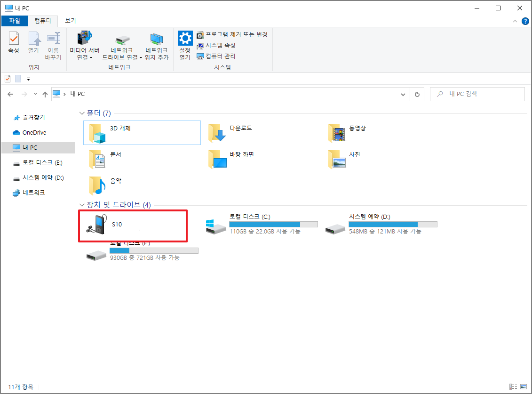Click 930GB drive capacity bar
This screenshot has width=532, height=394.
pos(154,251)
